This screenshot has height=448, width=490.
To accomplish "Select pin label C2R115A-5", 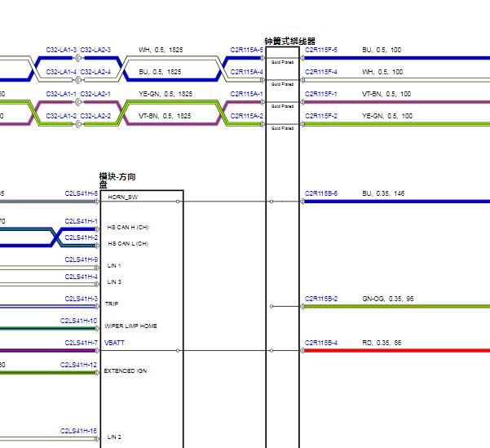I will point(246,50).
